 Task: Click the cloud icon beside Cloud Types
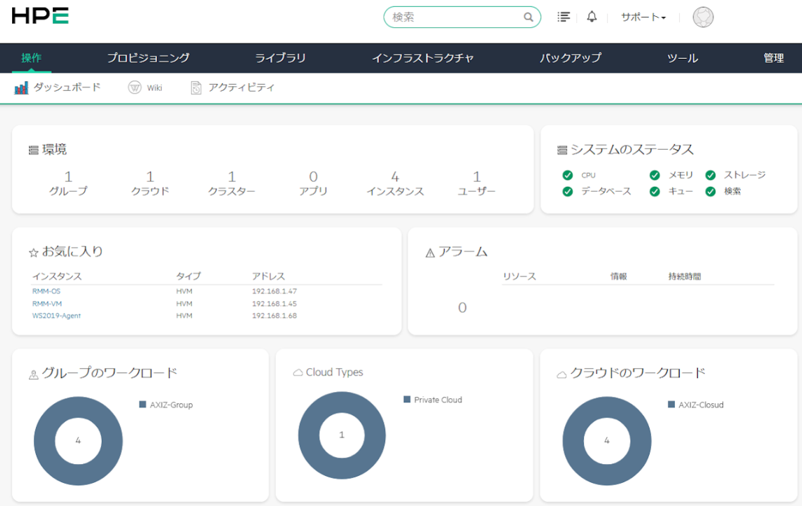[x=298, y=373]
